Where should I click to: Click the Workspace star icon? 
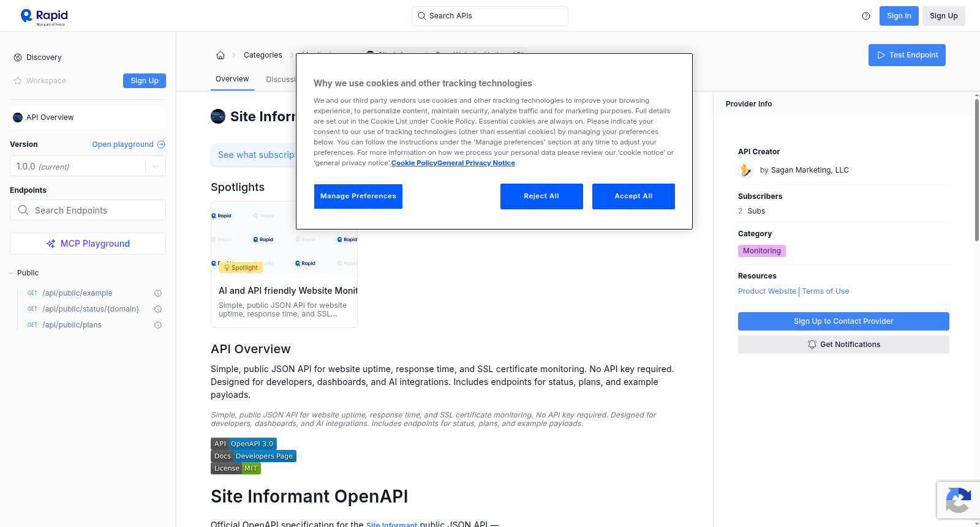pyautogui.click(x=18, y=81)
